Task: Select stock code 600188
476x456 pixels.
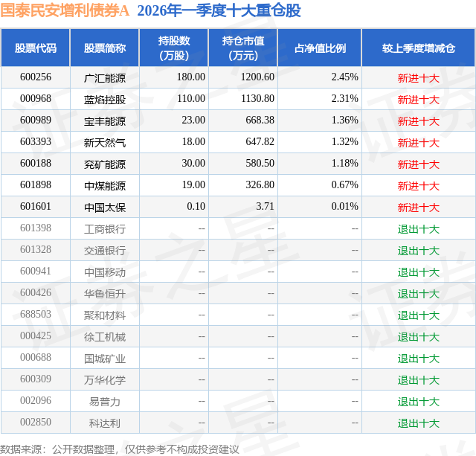Action: (x=36, y=164)
